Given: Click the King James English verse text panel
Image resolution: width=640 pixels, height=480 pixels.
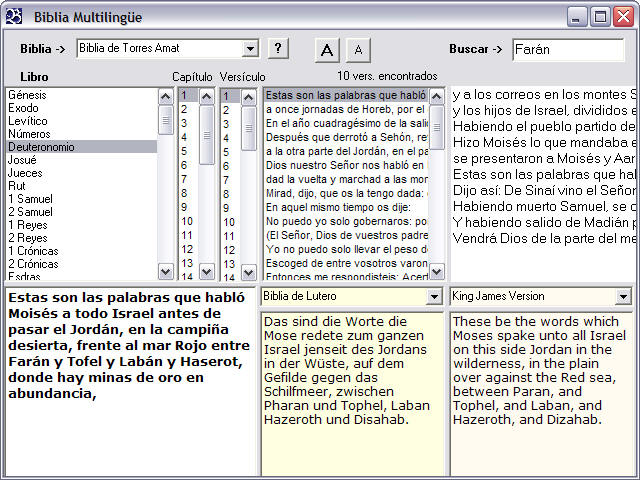Looking at the screenshot, I should pyautogui.click(x=541, y=394).
